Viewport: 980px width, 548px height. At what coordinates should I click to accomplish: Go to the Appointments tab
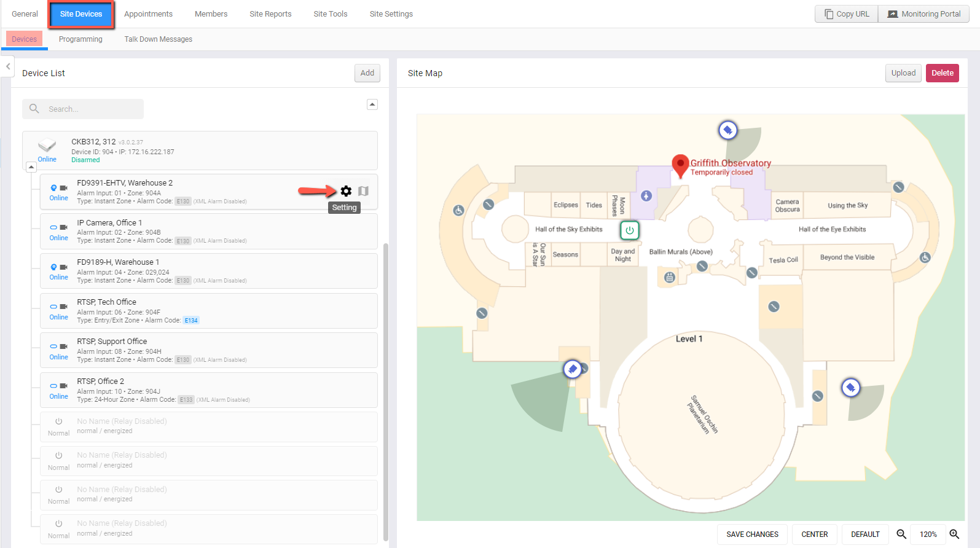[148, 14]
